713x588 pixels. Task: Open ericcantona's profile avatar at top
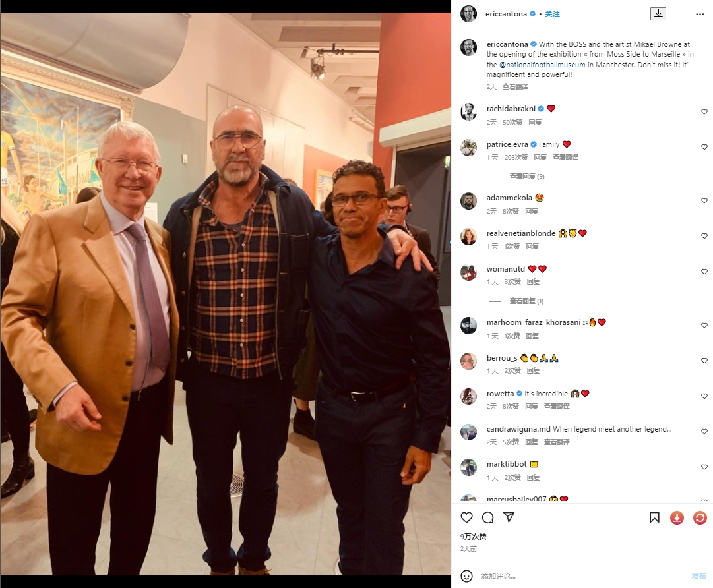[468, 14]
